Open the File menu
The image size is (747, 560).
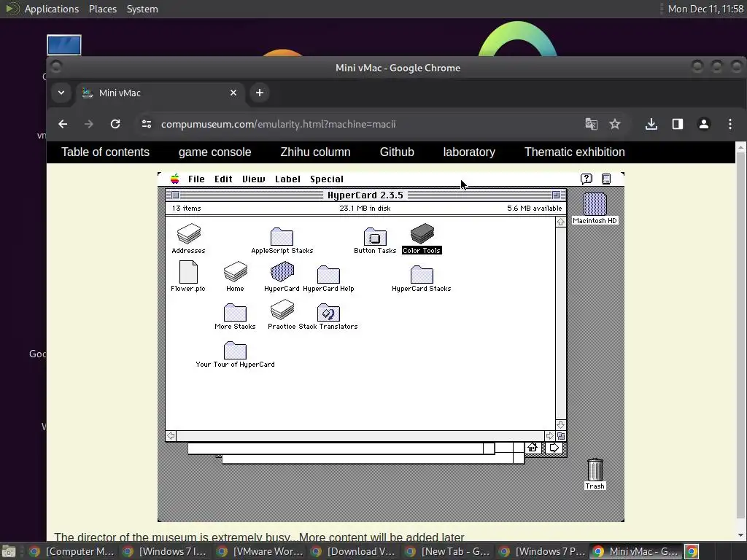point(196,179)
